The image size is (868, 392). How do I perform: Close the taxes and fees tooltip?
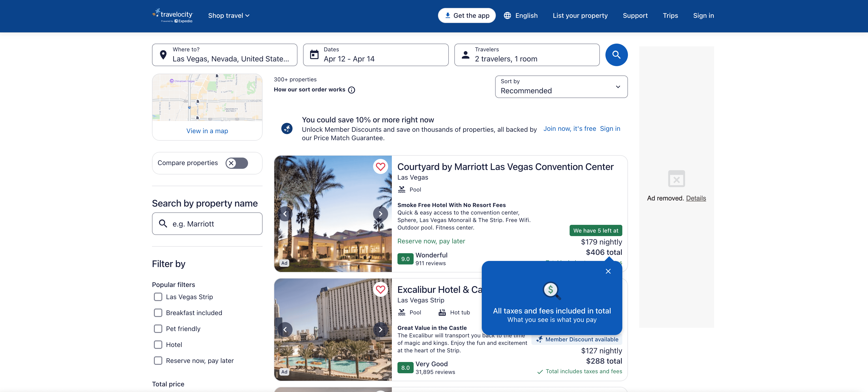click(608, 271)
